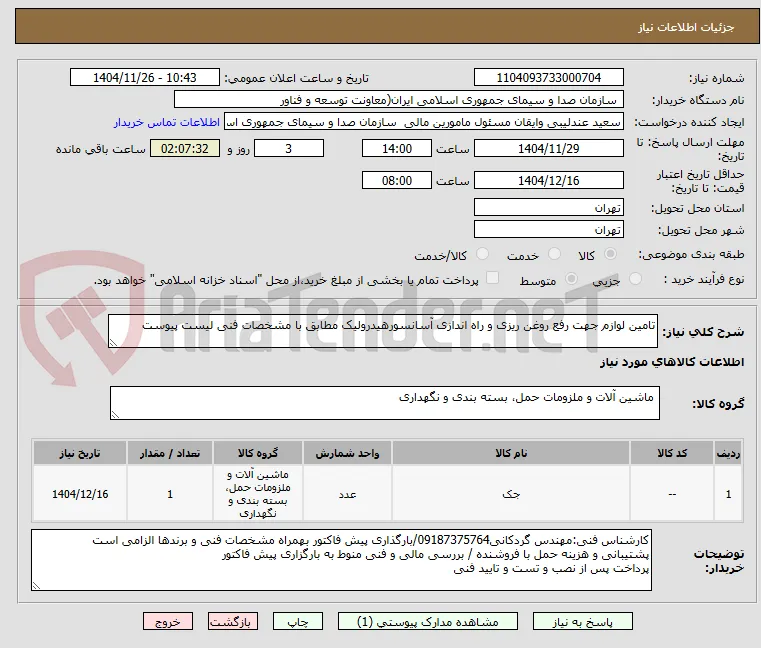Click the validity time field 08:00
The width and height of the screenshot is (761, 648).
point(397,181)
